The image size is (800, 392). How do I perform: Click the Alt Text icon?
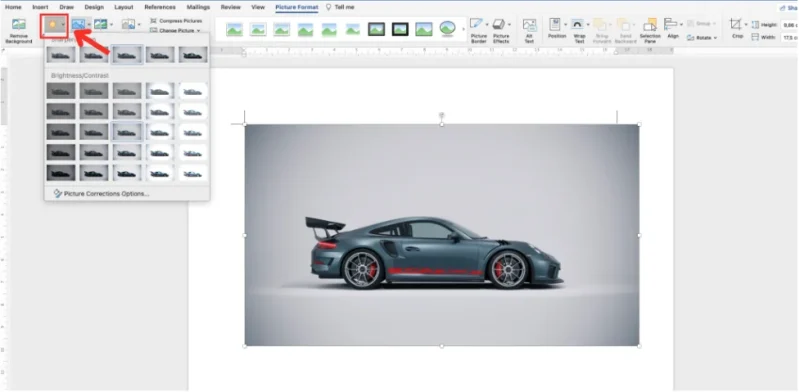pyautogui.click(x=529, y=25)
